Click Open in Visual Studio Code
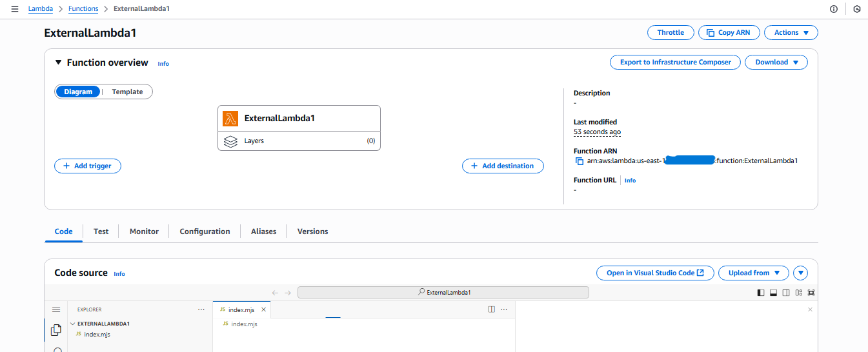Viewport: 868px width, 352px height. [655, 273]
